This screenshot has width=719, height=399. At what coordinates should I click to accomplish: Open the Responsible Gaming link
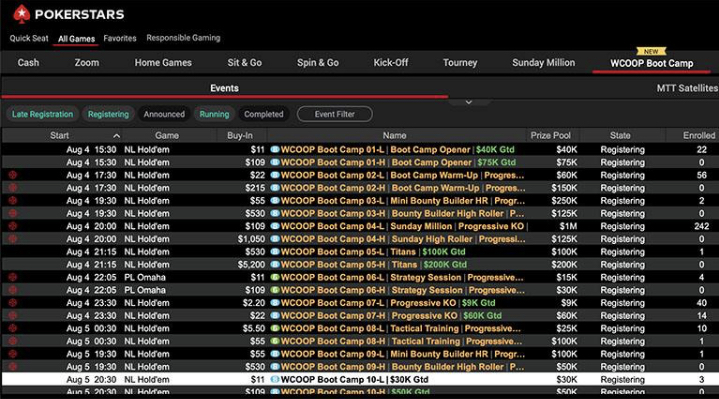[183, 38]
